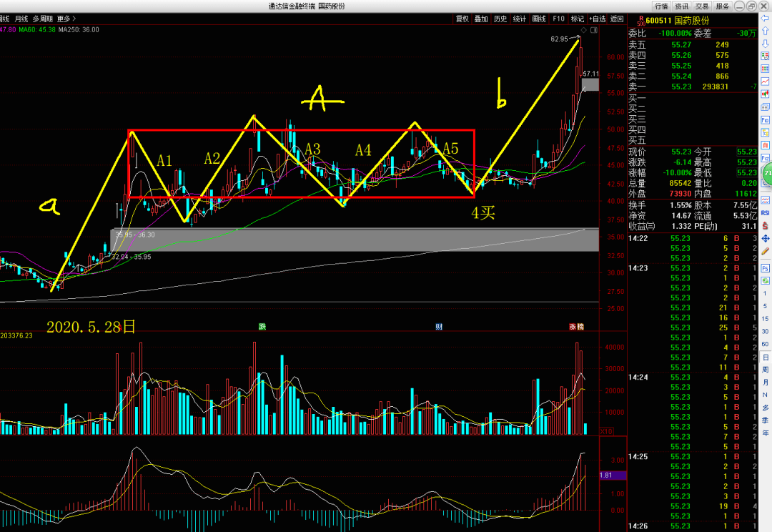This screenshot has height=532, width=772.
Task: Open the 统计 statistics menu
Action: [x=520, y=19]
